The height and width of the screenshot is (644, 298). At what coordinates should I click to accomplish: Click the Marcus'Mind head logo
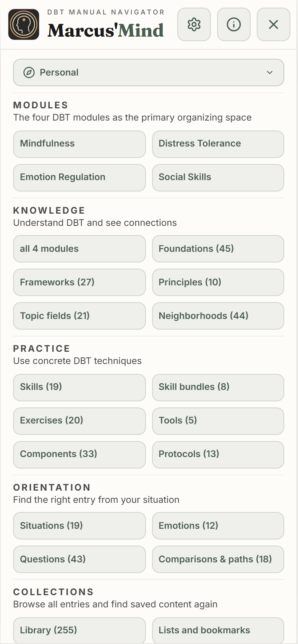pyautogui.click(x=24, y=24)
